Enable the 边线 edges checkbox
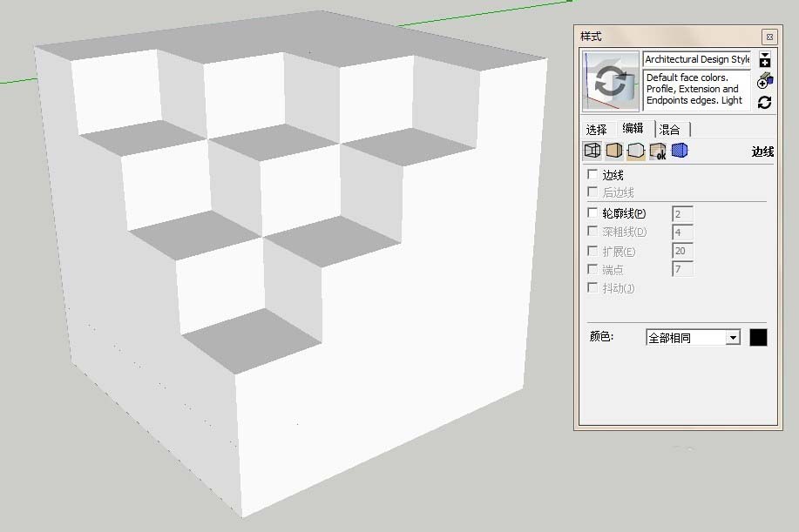This screenshot has height=532, width=799. (592, 175)
